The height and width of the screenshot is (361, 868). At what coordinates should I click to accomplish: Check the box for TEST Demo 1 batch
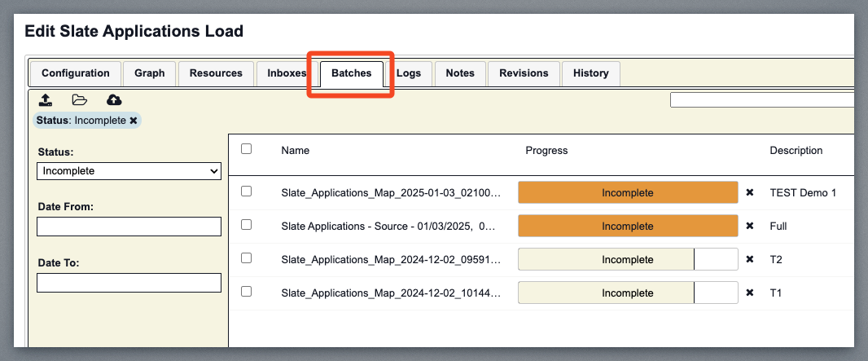[x=247, y=192]
